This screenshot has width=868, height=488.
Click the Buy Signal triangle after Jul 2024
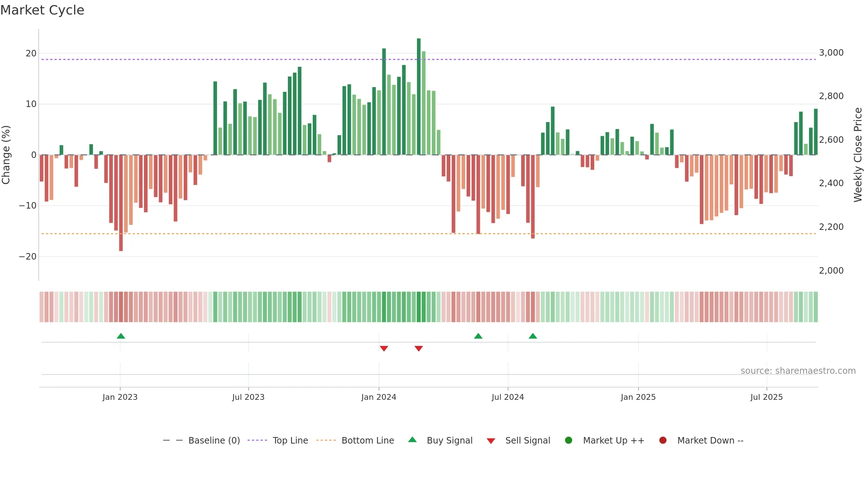[x=533, y=336]
